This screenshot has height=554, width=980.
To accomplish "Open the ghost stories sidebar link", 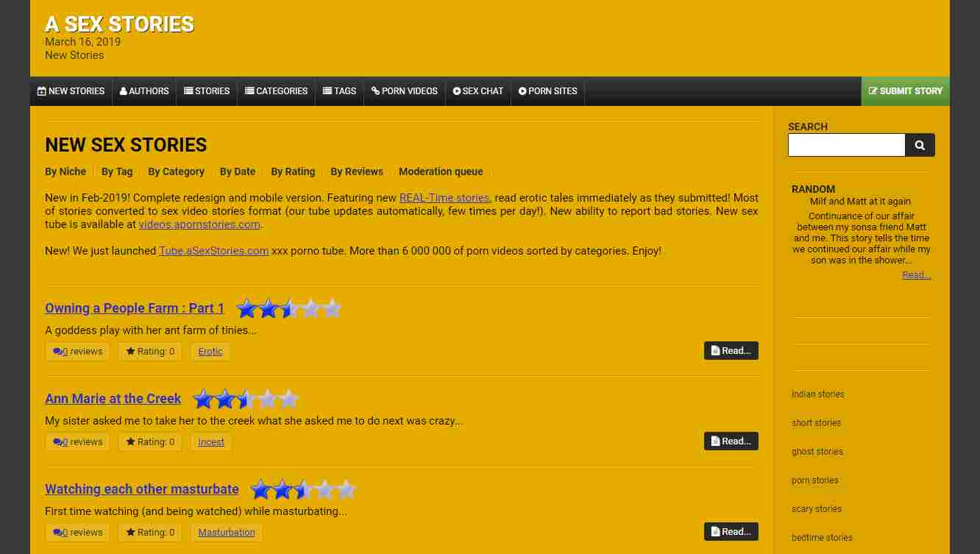I will [817, 452].
